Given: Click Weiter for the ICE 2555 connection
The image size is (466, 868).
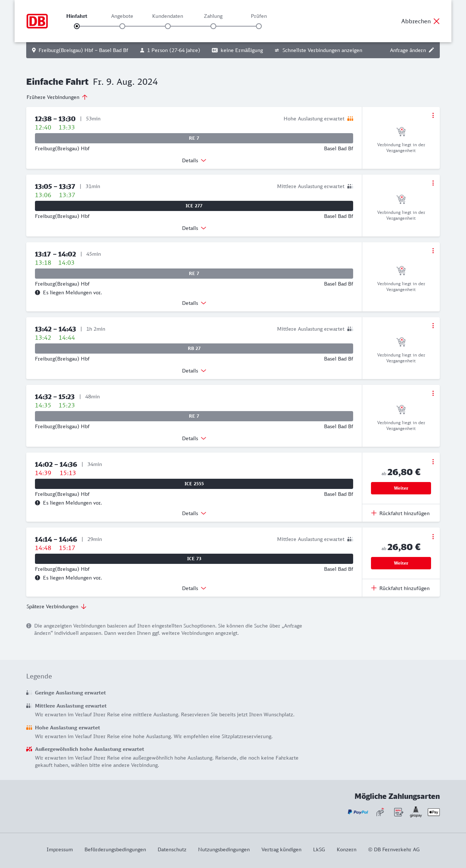Looking at the screenshot, I should pyautogui.click(x=401, y=488).
